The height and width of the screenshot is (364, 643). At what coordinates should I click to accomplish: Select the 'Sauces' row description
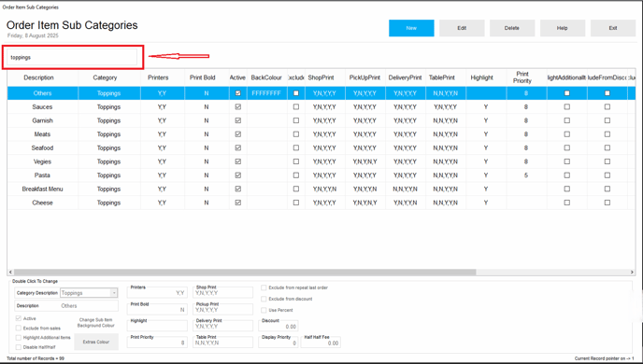pos(42,106)
